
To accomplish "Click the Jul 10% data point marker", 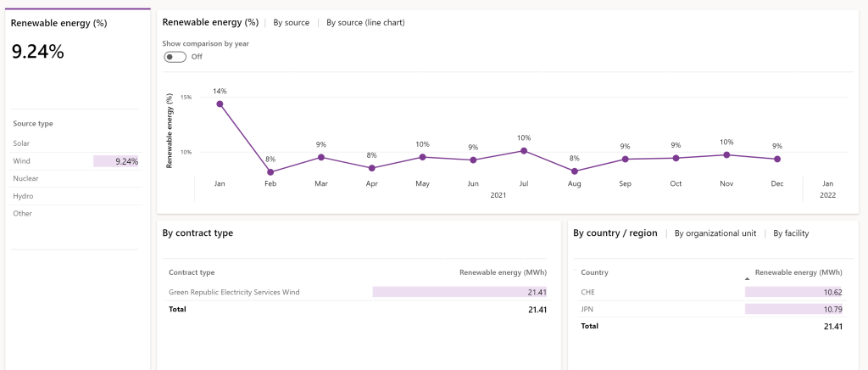I will tap(524, 151).
